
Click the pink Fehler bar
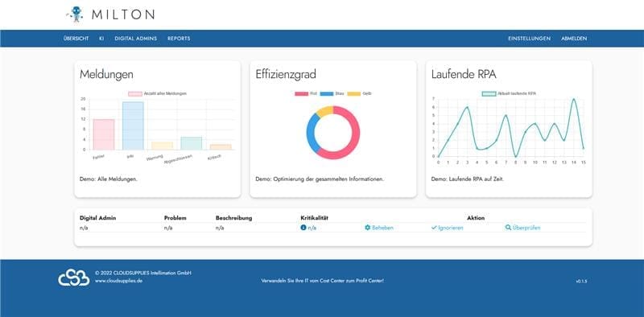click(104, 134)
